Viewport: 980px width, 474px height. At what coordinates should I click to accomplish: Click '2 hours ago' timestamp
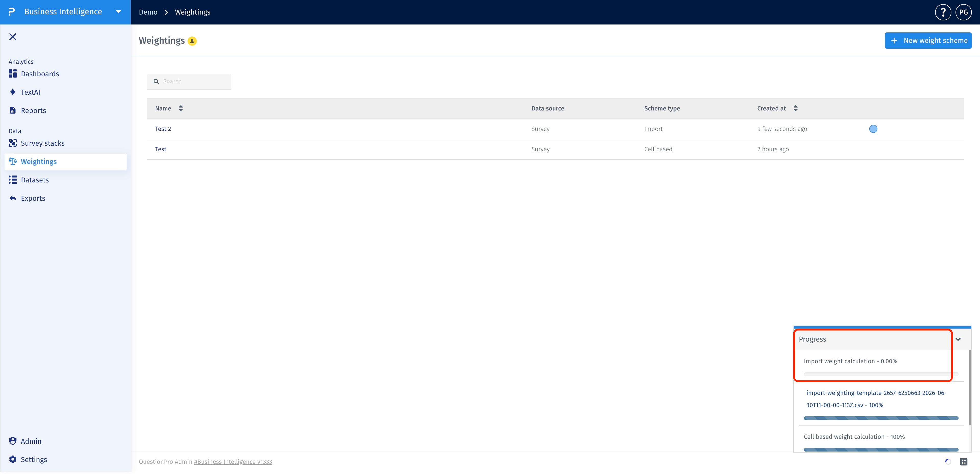pos(773,149)
